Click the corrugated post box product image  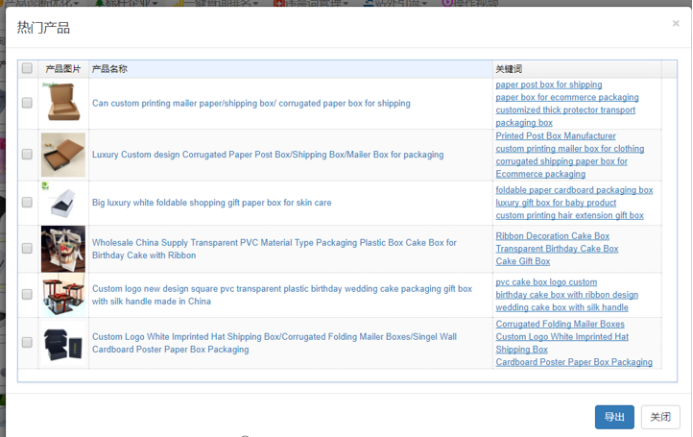click(62, 154)
